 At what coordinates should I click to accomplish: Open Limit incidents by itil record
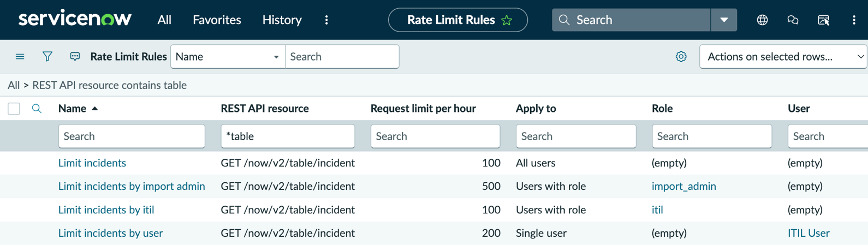(106, 210)
